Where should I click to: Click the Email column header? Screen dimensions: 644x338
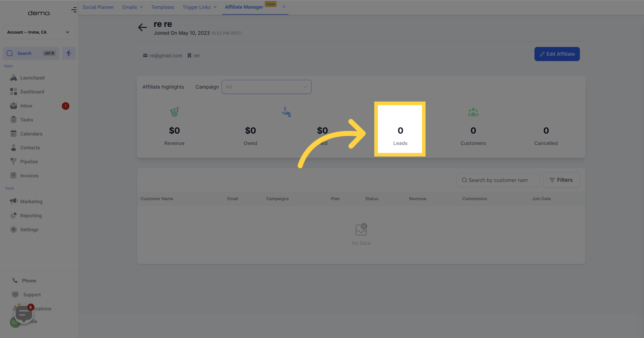pyautogui.click(x=232, y=199)
